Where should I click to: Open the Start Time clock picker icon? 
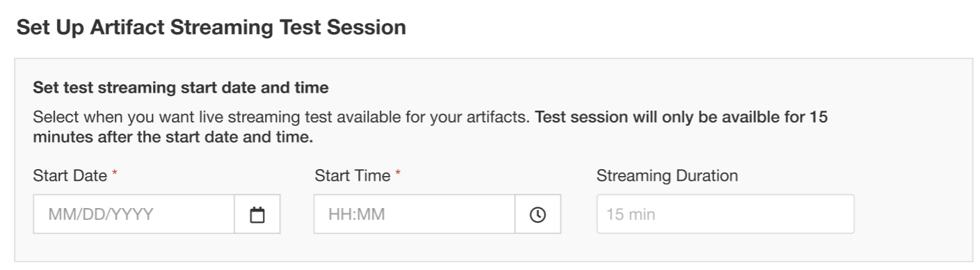tap(538, 214)
